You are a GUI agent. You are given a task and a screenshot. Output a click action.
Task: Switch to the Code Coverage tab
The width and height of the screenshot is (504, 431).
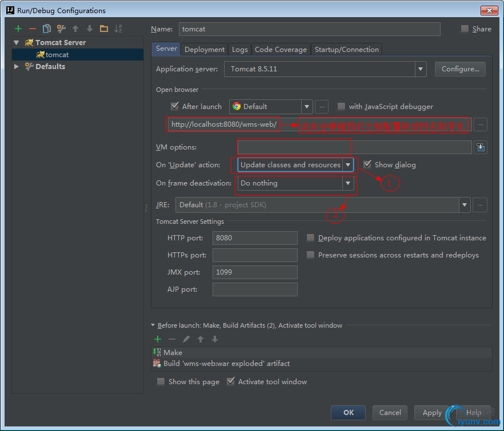[281, 50]
